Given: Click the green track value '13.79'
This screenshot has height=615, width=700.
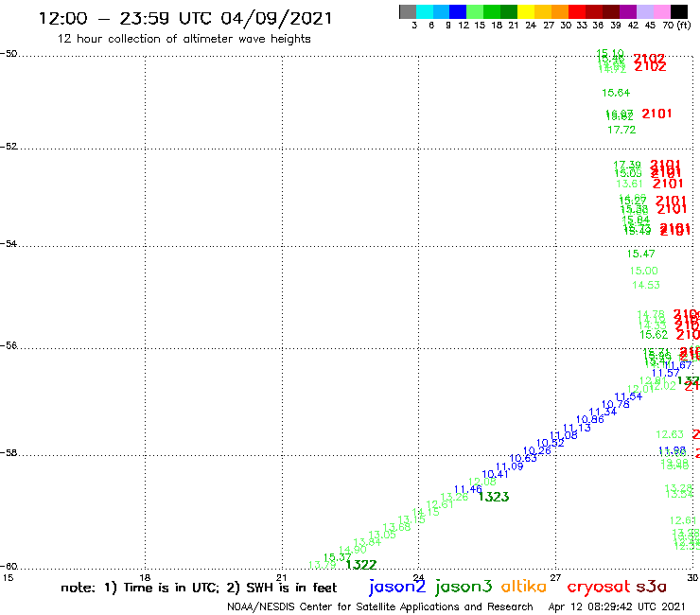Looking at the screenshot, I should tap(322, 565).
